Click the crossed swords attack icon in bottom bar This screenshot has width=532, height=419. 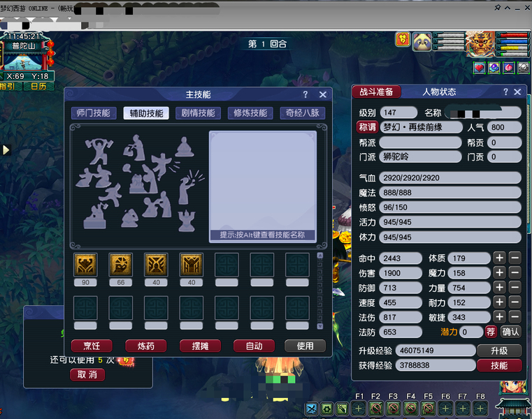[x=311, y=409]
